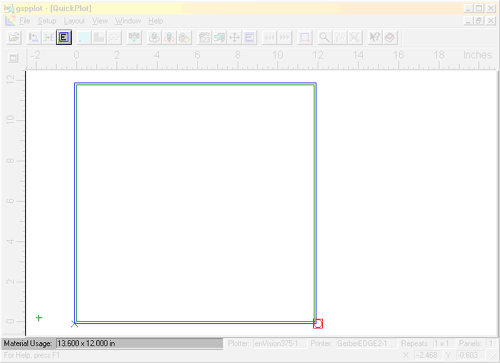The width and height of the screenshot is (500, 363).
Task: Click the previous panel rewind arrows icon
Action: click(269, 37)
